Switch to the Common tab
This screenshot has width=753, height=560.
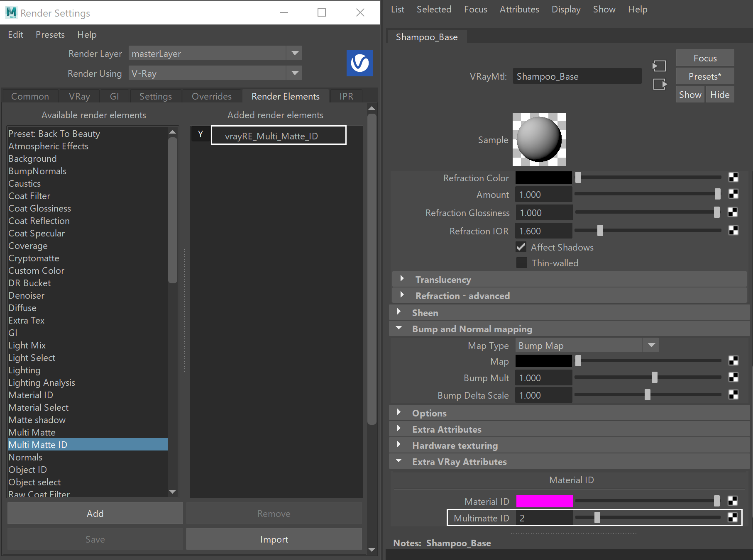(x=30, y=96)
